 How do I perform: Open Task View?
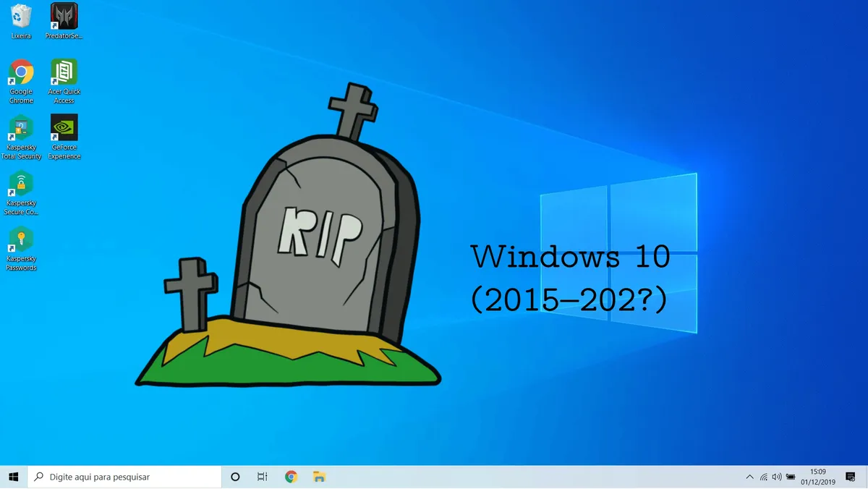[x=262, y=477]
